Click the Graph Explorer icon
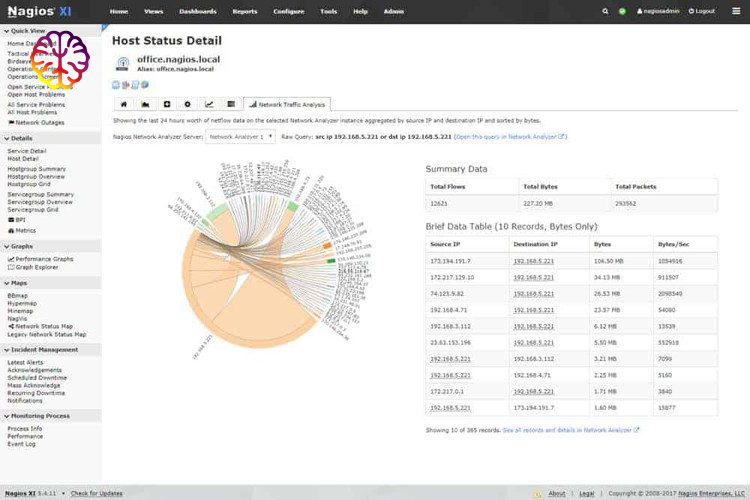This screenshot has width=750, height=500. coord(11,267)
